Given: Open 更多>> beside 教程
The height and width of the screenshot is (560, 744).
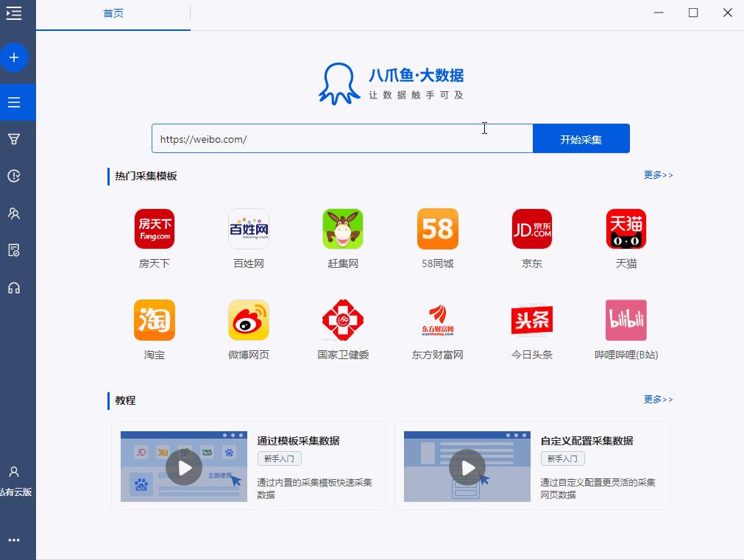Looking at the screenshot, I should coord(658,400).
